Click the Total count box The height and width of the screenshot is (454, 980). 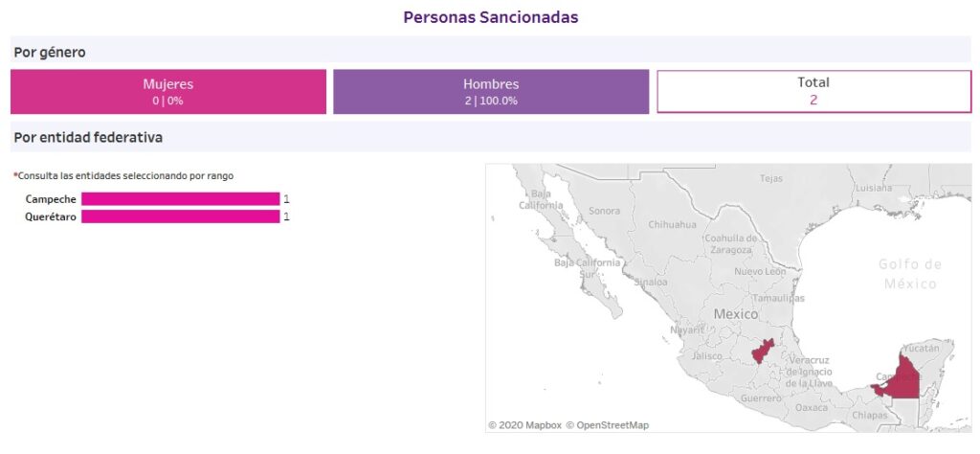pyautogui.click(x=813, y=91)
